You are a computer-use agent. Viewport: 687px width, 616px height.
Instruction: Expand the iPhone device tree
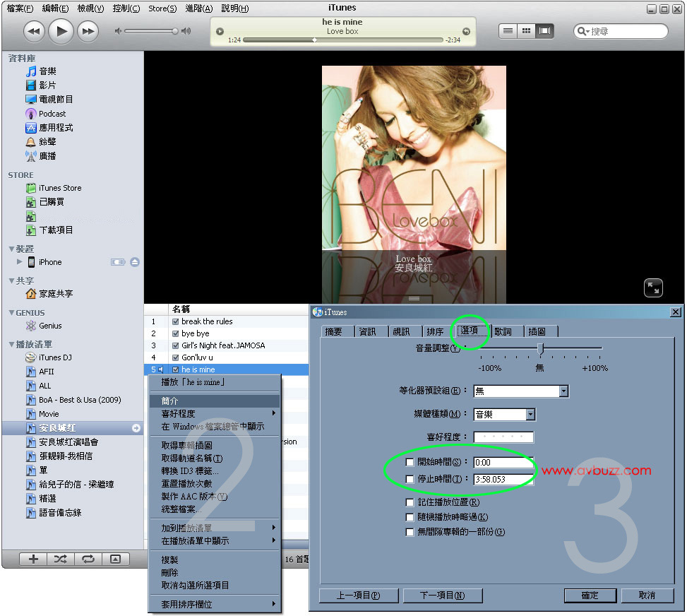pos(19,262)
